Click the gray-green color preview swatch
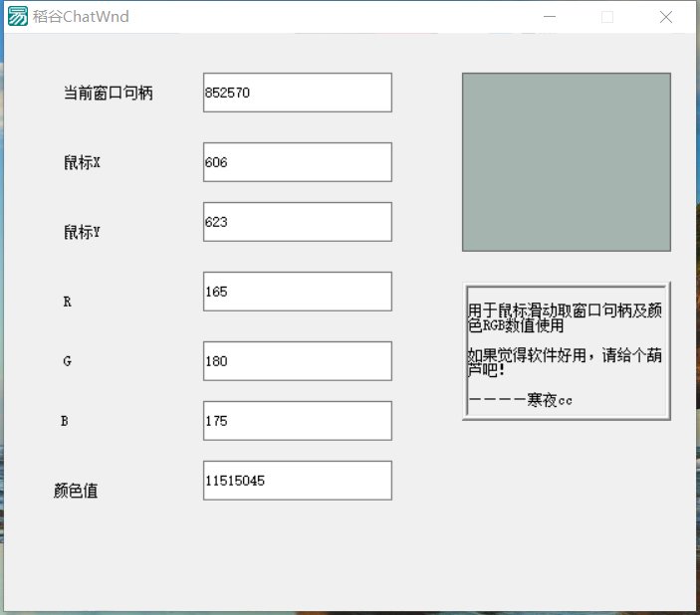This screenshot has width=700, height=615. tap(566, 161)
